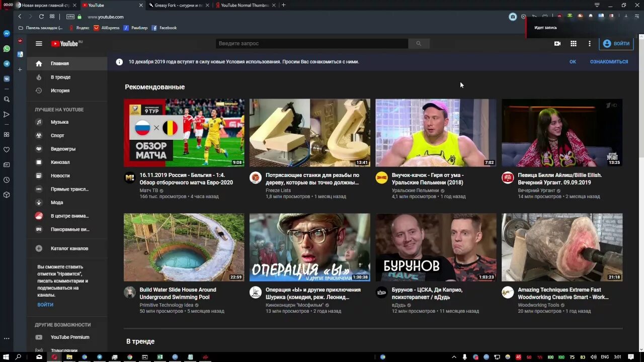
Task: Click ОЗНАКОМИТЬСЯ link in the notice
Action: [609, 62]
